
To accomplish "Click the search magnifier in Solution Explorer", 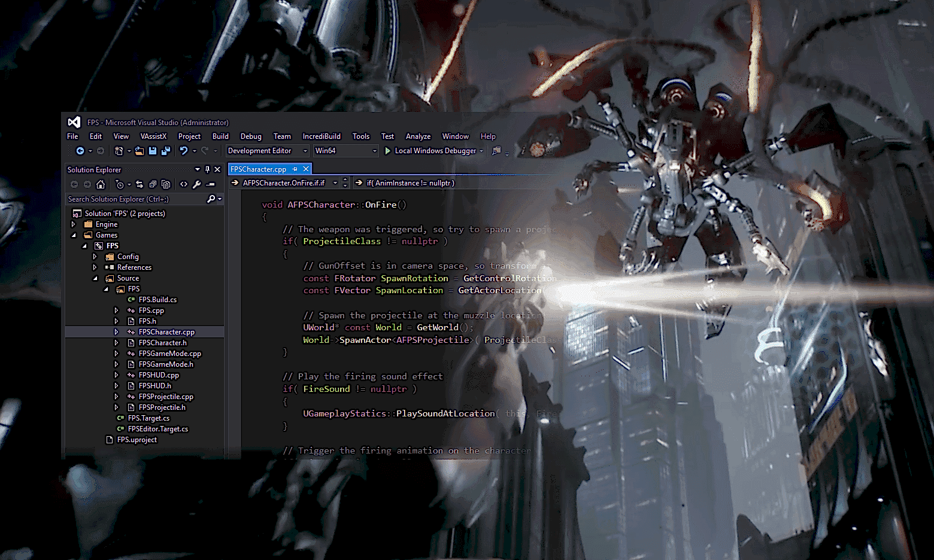I will pyautogui.click(x=211, y=199).
